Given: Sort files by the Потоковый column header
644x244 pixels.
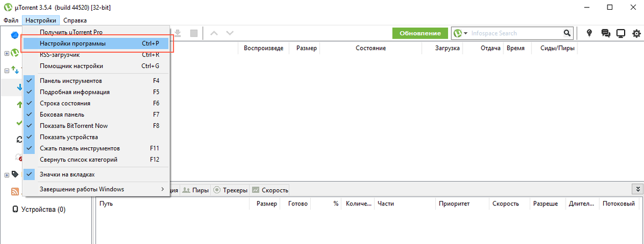Looking at the screenshot, I should click(620, 204).
